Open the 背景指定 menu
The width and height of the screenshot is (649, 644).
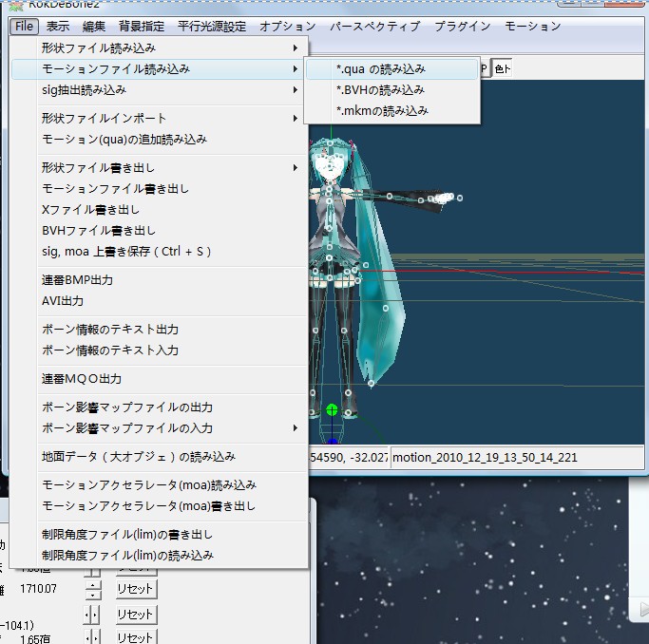(x=142, y=27)
